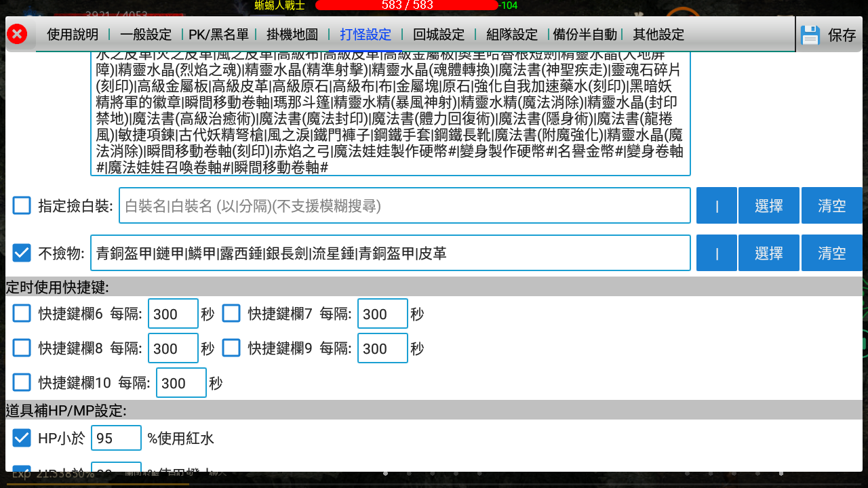The image size is (868, 488).
Task: Click 選擇 button in the 指定撿白裝 row
Action: click(769, 205)
